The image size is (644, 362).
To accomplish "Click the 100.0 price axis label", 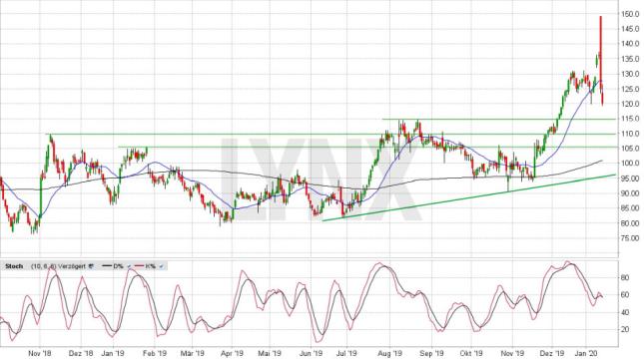I will (x=629, y=164).
